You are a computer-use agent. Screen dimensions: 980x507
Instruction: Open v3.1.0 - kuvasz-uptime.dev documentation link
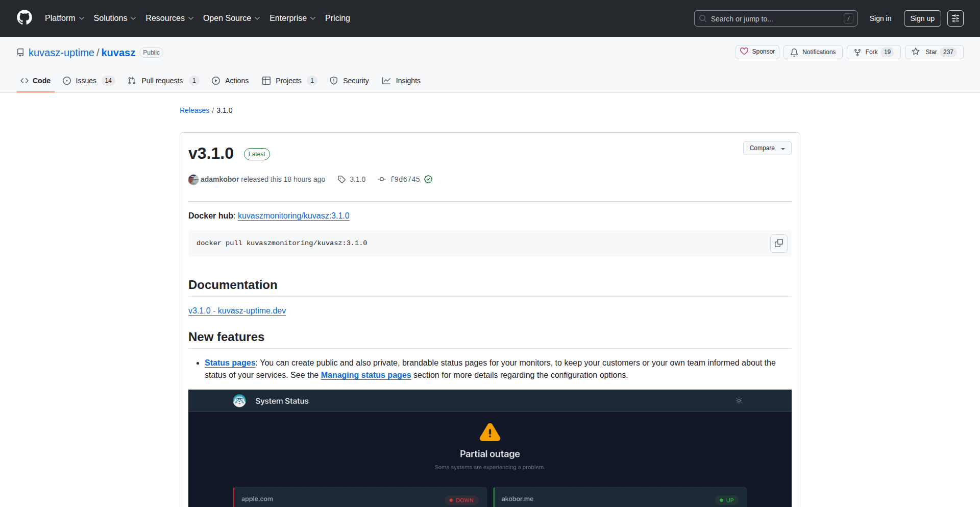(x=237, y=310)
